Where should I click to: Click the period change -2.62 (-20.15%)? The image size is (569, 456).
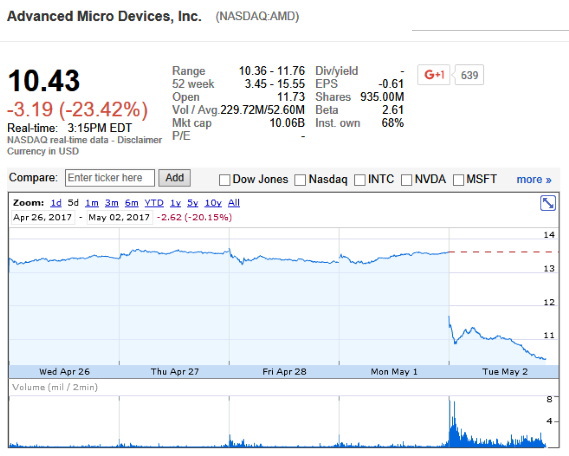(x=194, y=217)
